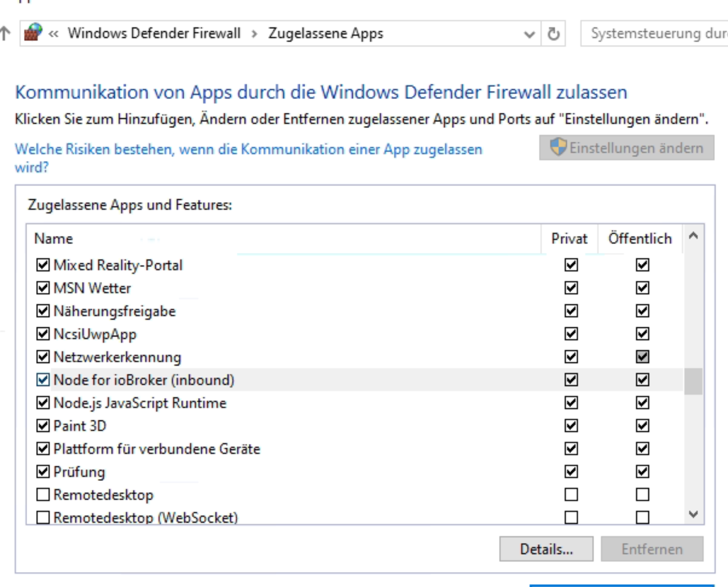Enable Öffentlich checkbox for Remotedesktop
The height and width of the screenshot is (587, 728).
642,494
